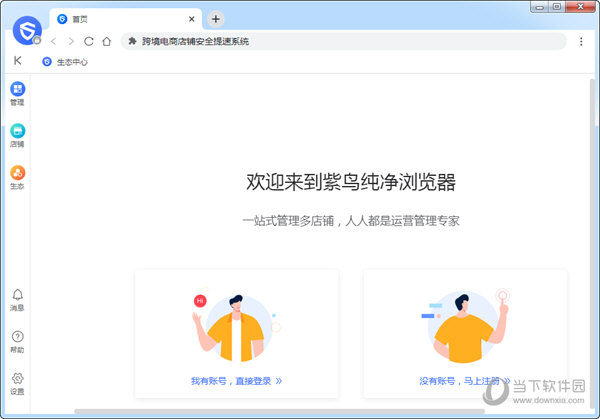Open the 生态中心 bookmark
This screenshot has height=419, width=600.
[x=65, y=62]
